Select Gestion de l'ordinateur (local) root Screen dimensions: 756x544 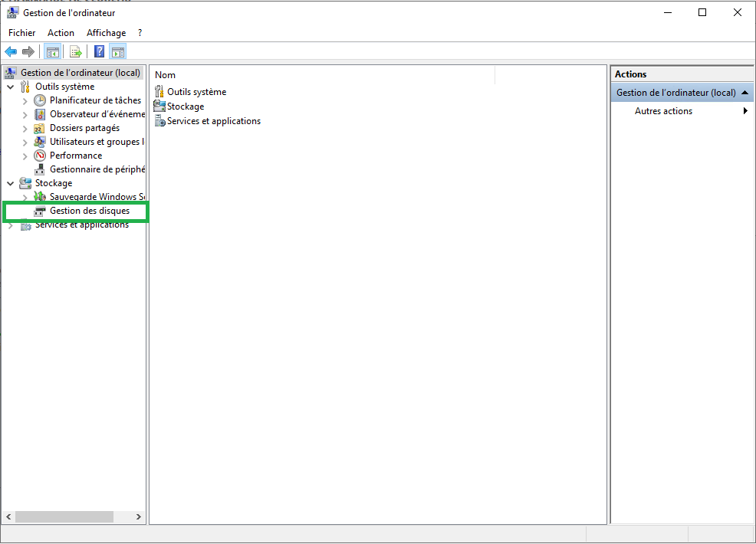point(81,73)
